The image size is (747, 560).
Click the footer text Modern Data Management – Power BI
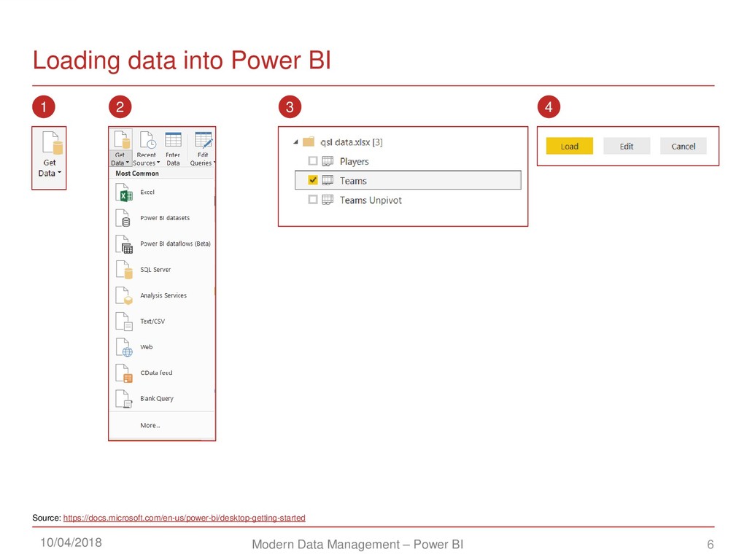pos(357,544)
